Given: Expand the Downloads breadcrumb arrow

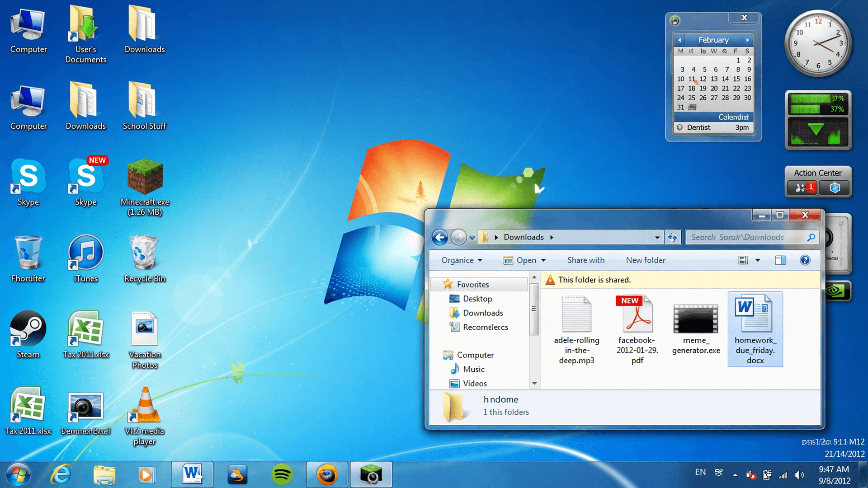Looking at the screenshot, I should pos(552,237).
